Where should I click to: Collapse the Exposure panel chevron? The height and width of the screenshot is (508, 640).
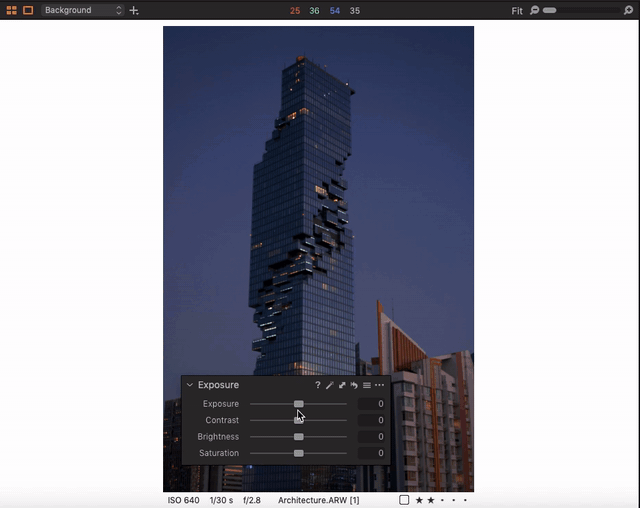click(x=190, y=385)
